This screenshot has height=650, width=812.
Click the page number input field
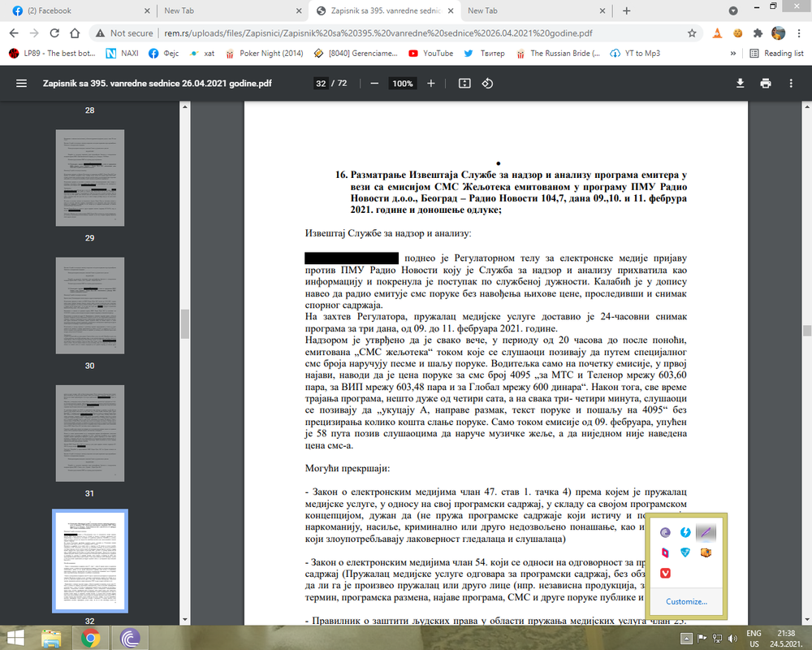click(321, 84)
